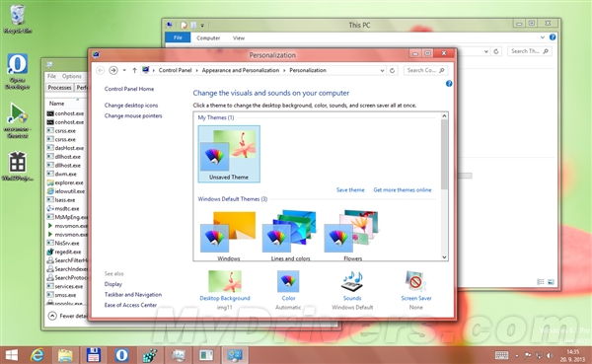
Task: Open the Computer tab in This PC
Action: tap(208, 37)
